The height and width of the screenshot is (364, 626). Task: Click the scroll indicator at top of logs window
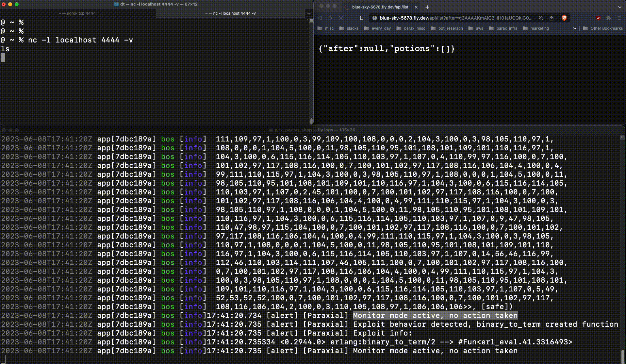coord(622,137)
